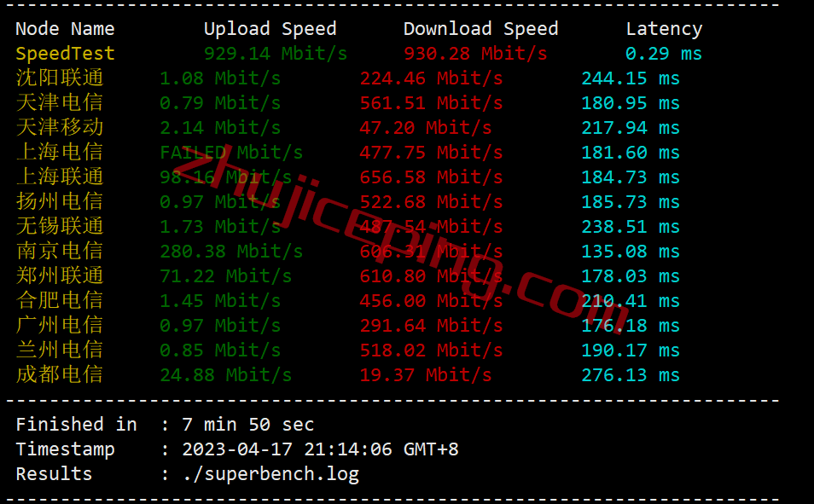Image resolution: width=814 pixels, height=504 pixels.
Task: Click the 135.08 ms latency value
Action: [x=631, y=252]
